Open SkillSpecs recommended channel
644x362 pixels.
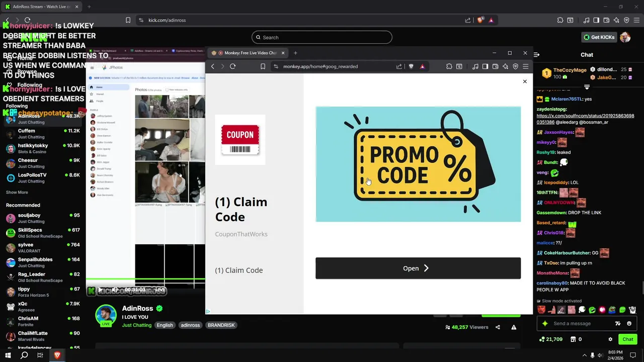(x=43, y=233)
